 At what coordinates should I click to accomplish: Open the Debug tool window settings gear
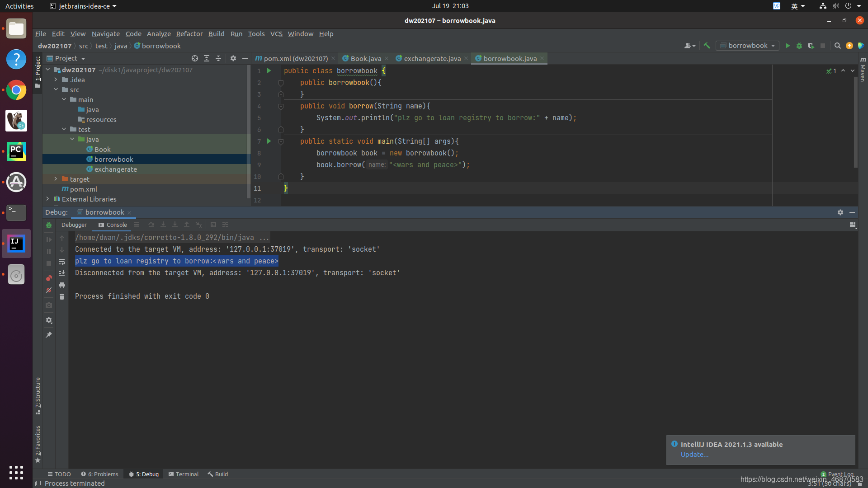click(840, 212)
